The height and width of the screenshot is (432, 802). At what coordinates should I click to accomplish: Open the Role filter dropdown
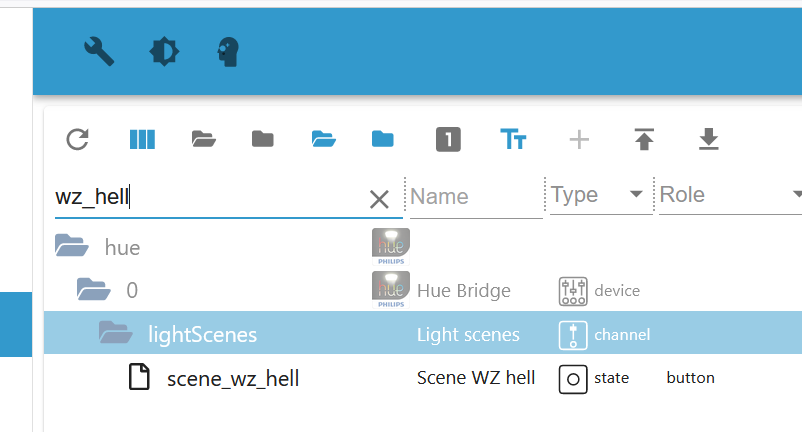click(x=796, y=194)
